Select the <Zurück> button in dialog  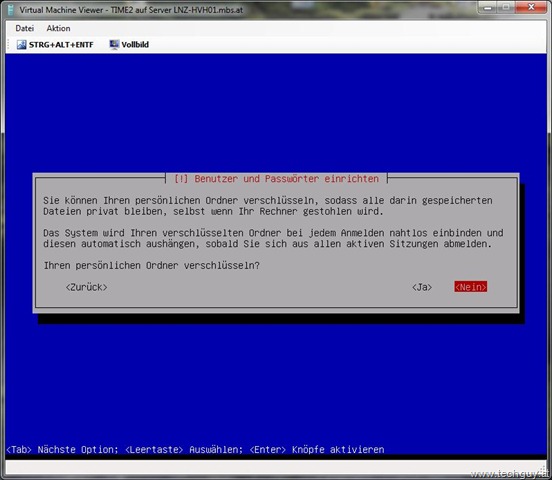(x=86, y=287)
